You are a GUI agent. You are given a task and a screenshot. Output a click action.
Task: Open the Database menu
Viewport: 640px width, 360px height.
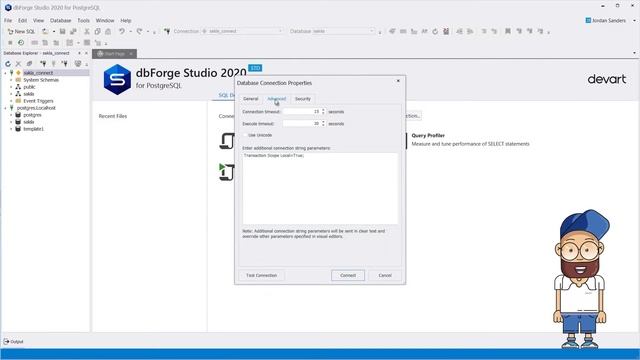(x=60, y=20)
